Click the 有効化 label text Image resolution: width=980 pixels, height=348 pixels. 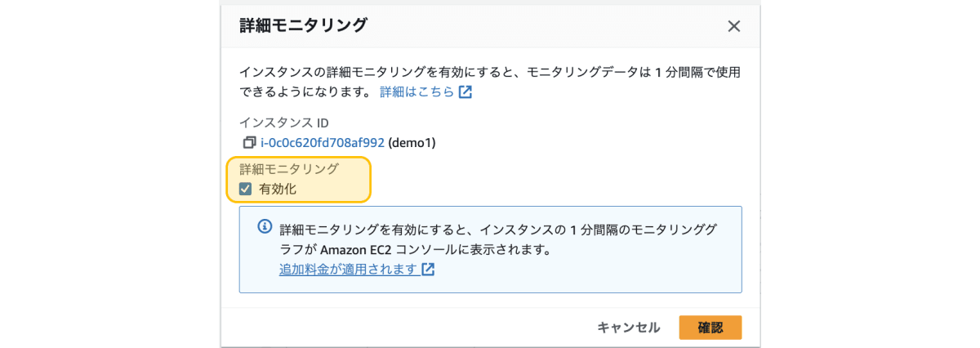tap(278, 189)
